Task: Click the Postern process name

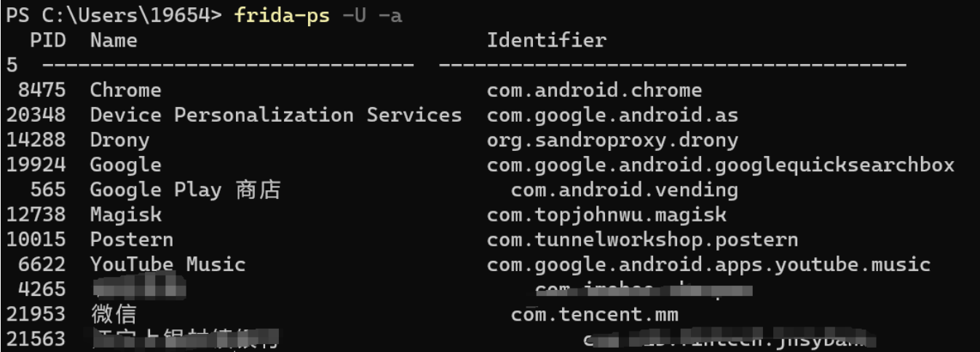Action: (131, 240)
